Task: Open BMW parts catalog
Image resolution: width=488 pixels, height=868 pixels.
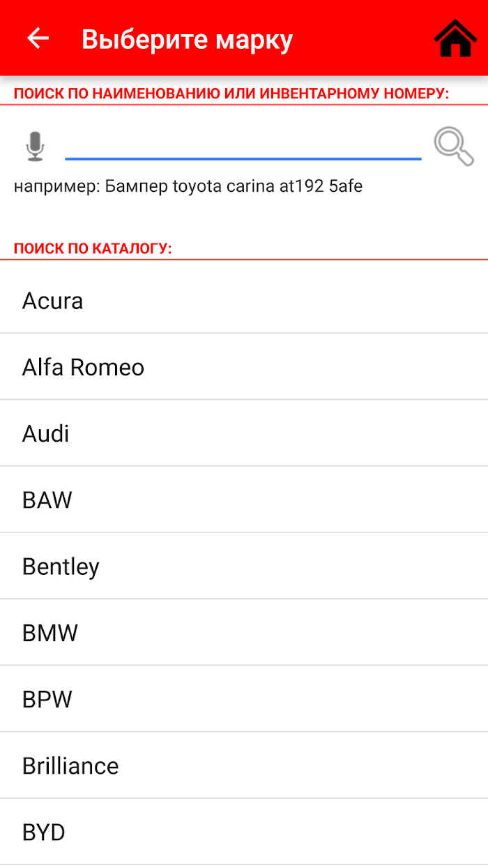Action: (x=244, y=633)
